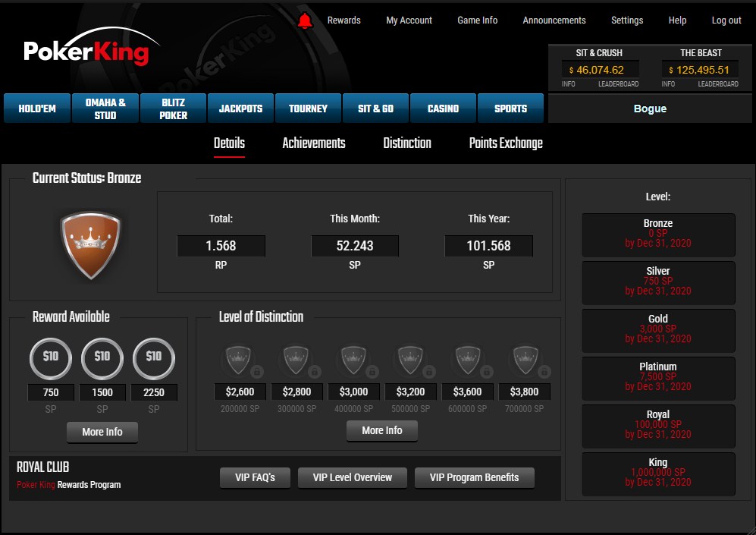Screen dimensions: 756x535
Task: Open the Points Exchange tab
Action: (505, 143)
